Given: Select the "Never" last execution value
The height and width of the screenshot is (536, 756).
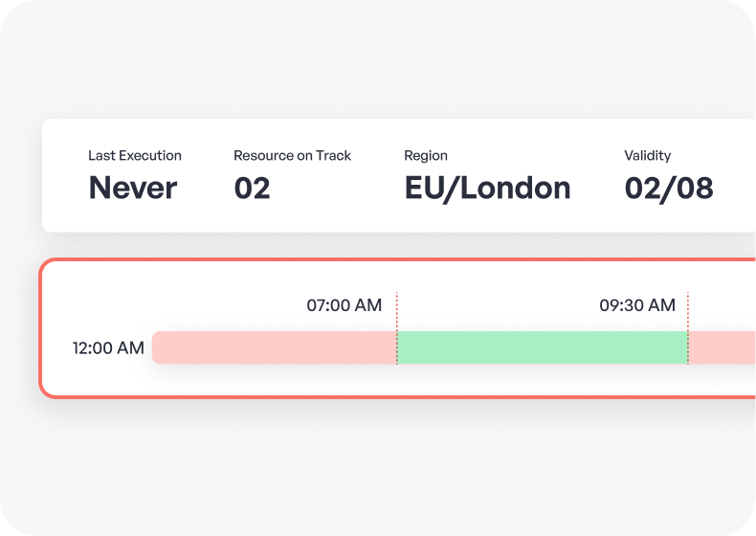Looking at the screenshot, I should click(x=133, y=188).
